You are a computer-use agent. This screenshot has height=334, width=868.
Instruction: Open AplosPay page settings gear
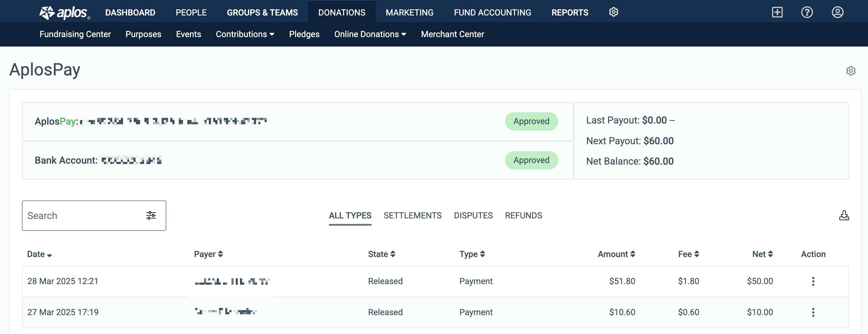pyautogui.click(x=850, y=71)
